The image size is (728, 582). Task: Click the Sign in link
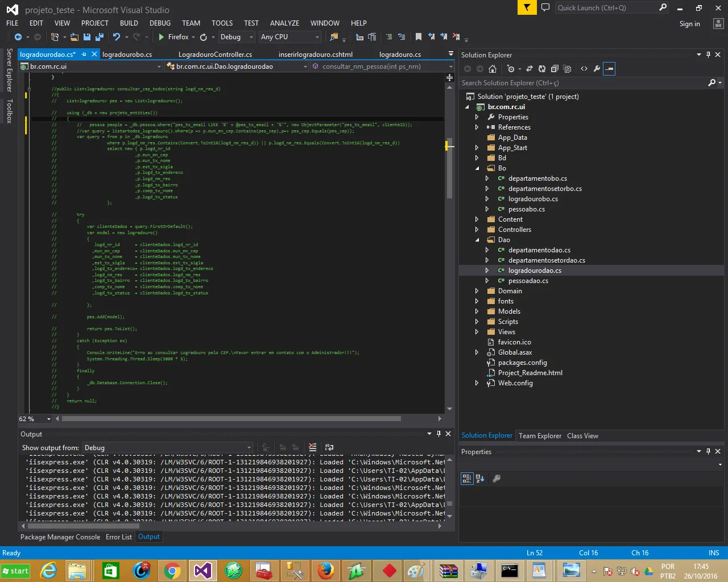pyautogui.click(x=689, y=24)
